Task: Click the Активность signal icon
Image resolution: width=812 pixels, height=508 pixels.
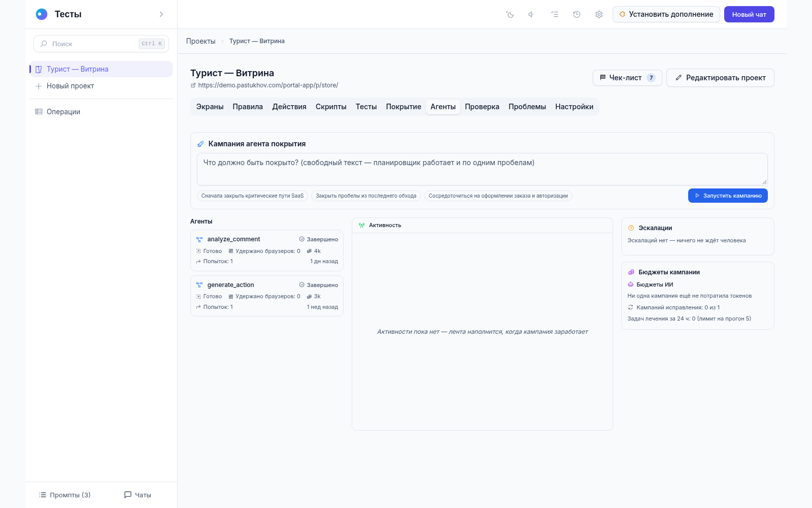Action: coord(362,225)
